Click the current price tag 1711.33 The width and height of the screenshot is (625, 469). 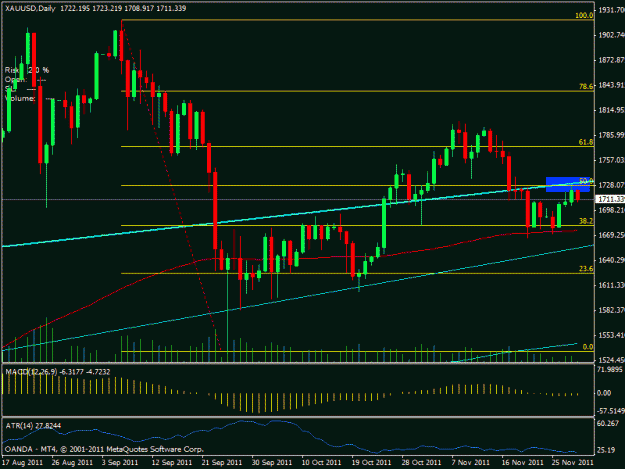(610, 199)
